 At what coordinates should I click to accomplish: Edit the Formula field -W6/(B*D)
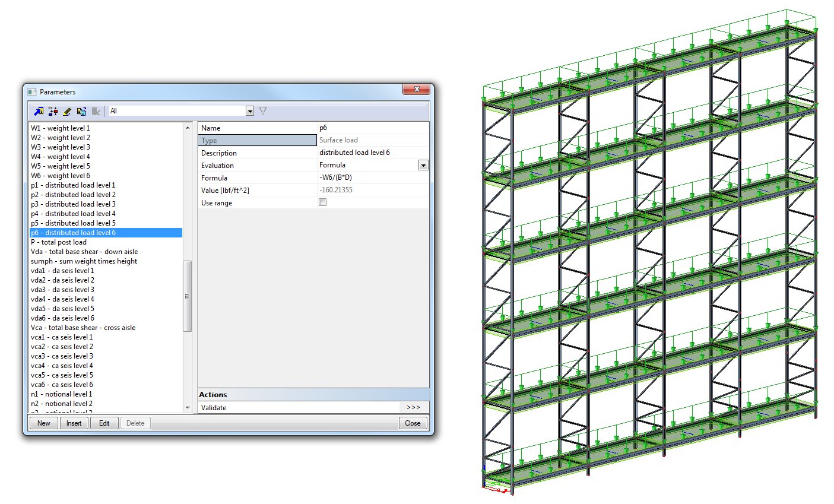[x=373, y=177]
